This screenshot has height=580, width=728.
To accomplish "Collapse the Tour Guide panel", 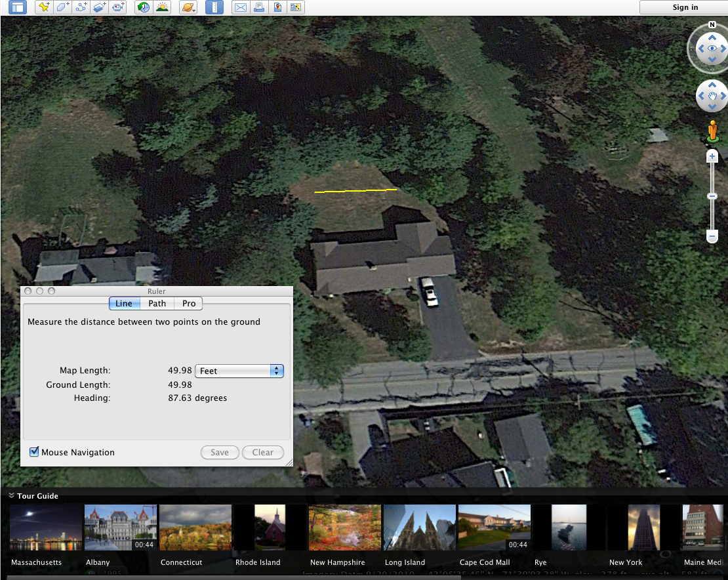I will (11, 495).
